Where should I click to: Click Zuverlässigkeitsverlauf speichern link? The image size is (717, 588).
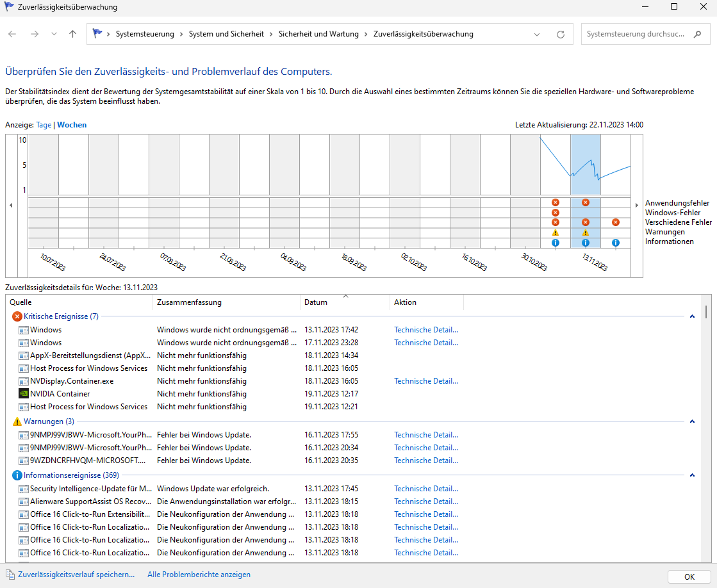click(x=76, y=575)
